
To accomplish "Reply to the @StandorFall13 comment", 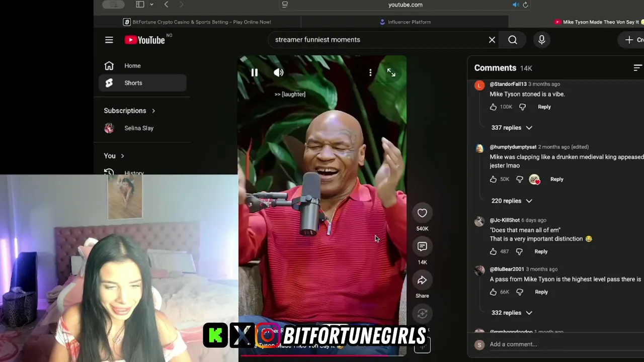I will pos(544,107).
